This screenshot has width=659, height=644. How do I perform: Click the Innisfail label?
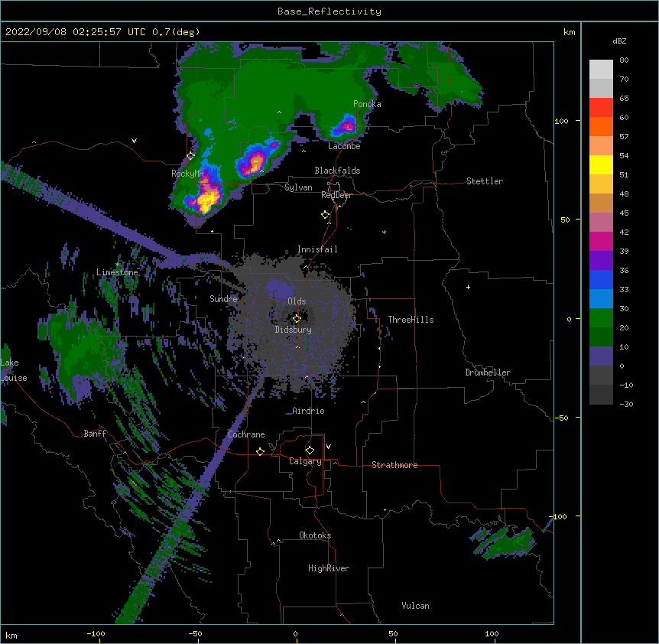[317, 249]
